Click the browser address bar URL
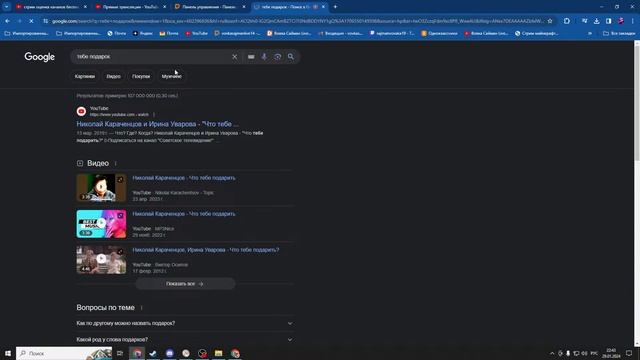The image size is (640, 360). point(297,21)
